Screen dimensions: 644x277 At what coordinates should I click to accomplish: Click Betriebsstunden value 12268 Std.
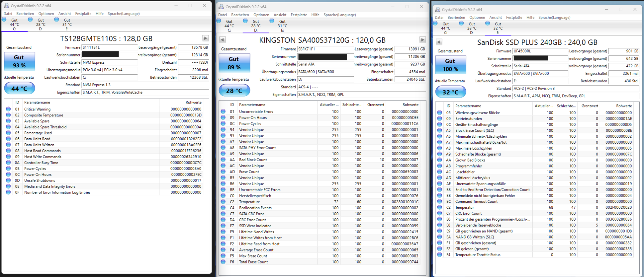194,77
